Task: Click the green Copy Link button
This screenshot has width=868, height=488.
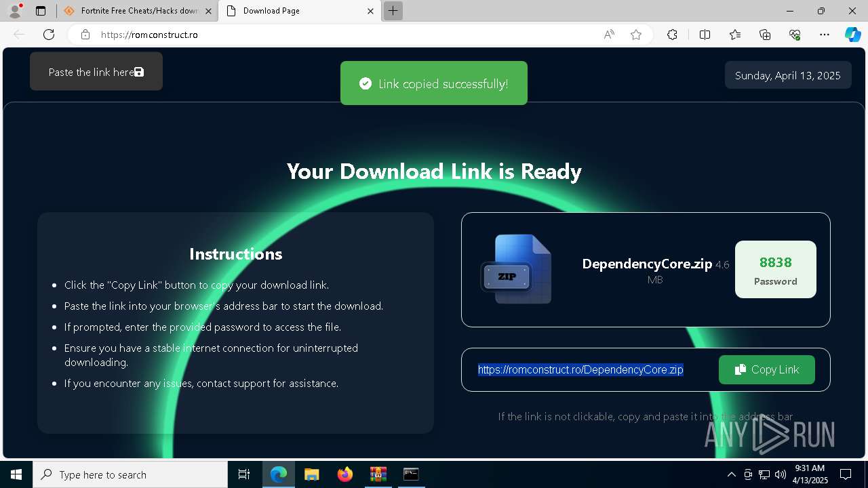Action: [767, 369]
